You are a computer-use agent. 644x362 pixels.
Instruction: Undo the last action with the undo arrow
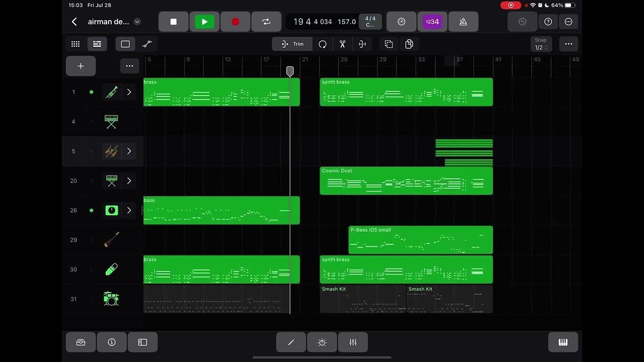[522, 22]
